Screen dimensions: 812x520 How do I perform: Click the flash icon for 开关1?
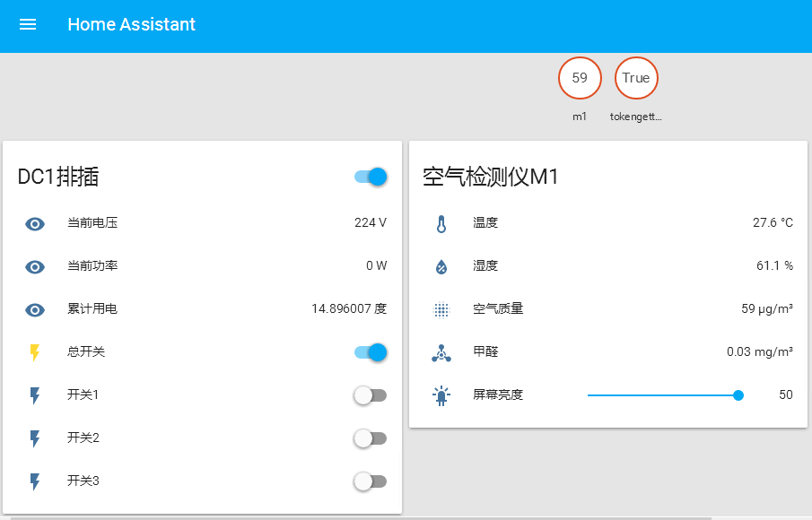pyautogui.click(x=35, y=395)
